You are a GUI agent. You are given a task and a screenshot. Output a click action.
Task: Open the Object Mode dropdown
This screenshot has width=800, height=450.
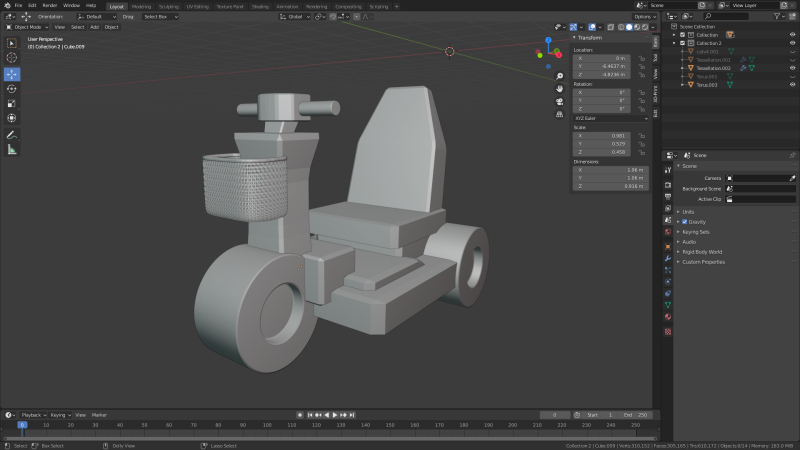point(27,27)
